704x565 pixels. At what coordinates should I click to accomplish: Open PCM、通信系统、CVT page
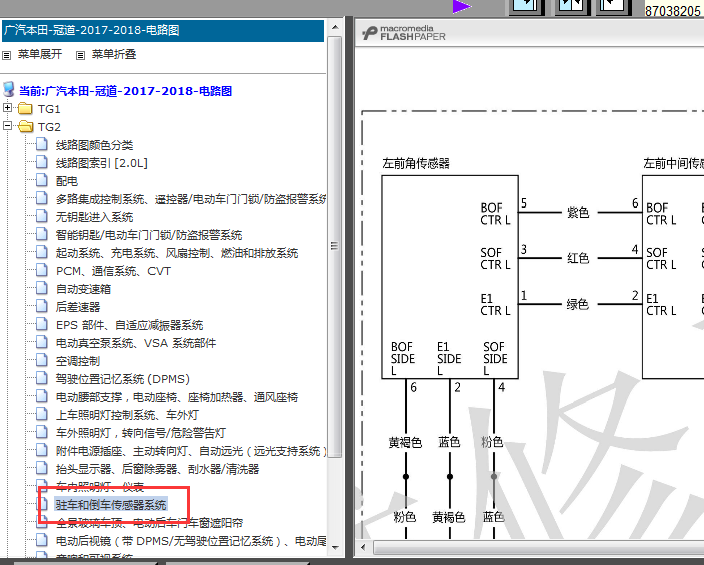(x=113, y=271)
